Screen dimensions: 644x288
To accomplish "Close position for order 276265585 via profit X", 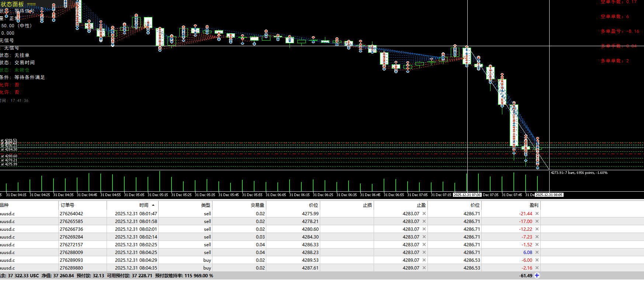I will tap(537, 221).
